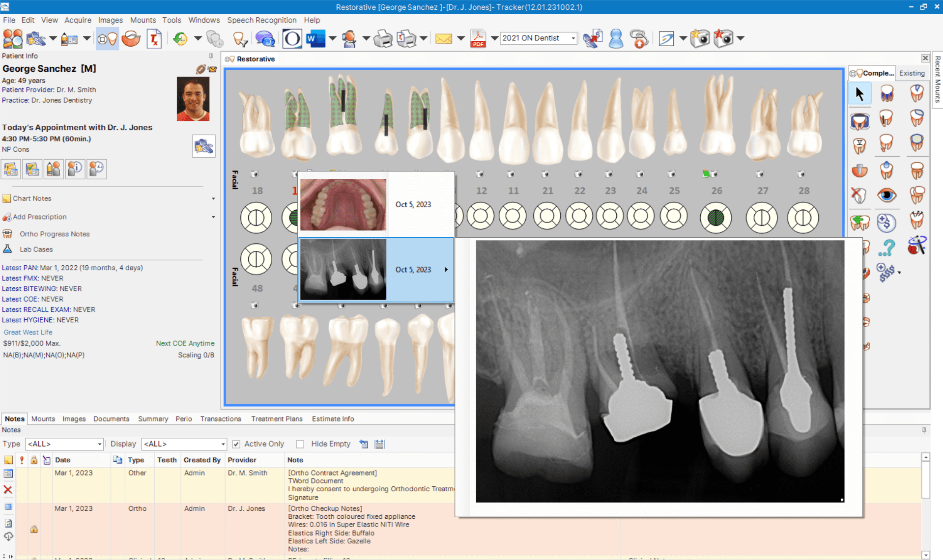Screen dimensions: 943x560
Task: Select the intraoral photo thumbnail Oct 5, 2023
Action: tap(343, 204)
